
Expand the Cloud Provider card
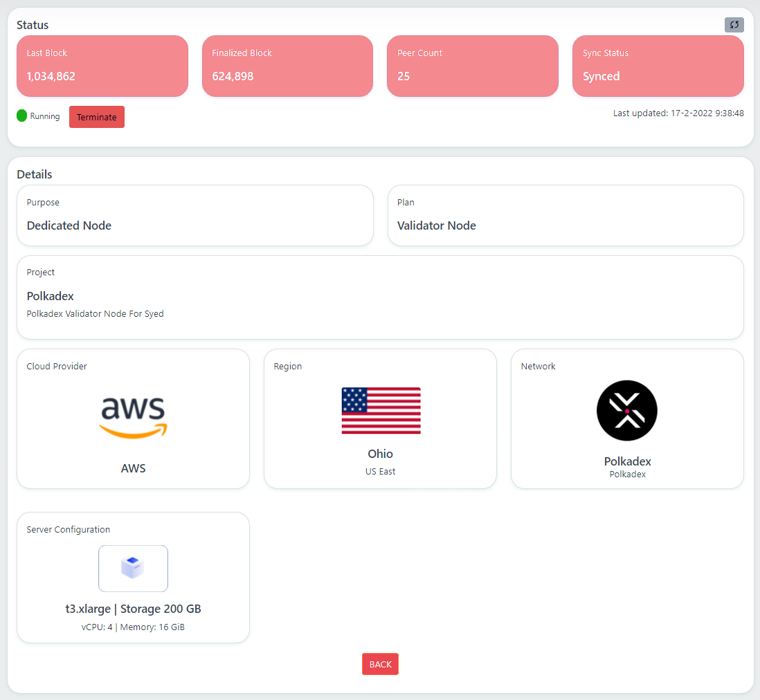click(133, 418)
